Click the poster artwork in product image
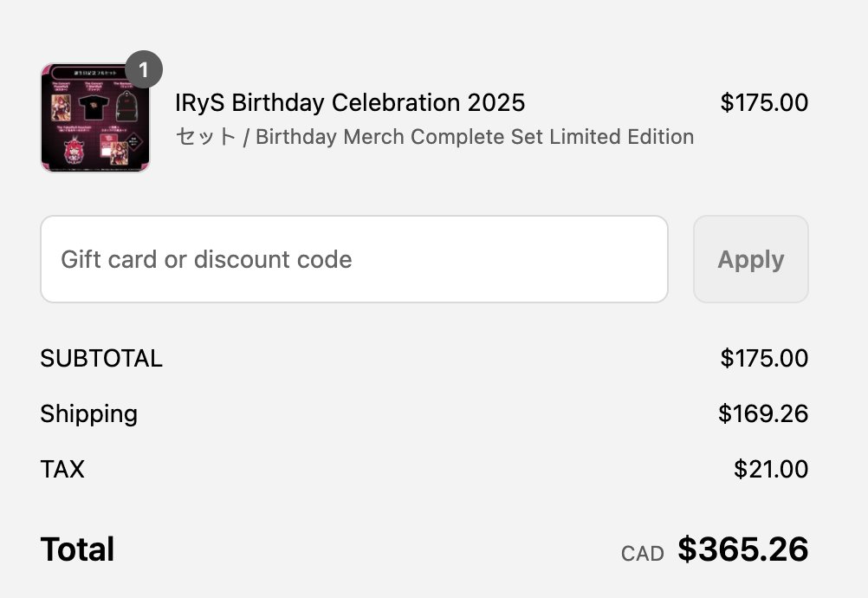 [x=62, y=108]
